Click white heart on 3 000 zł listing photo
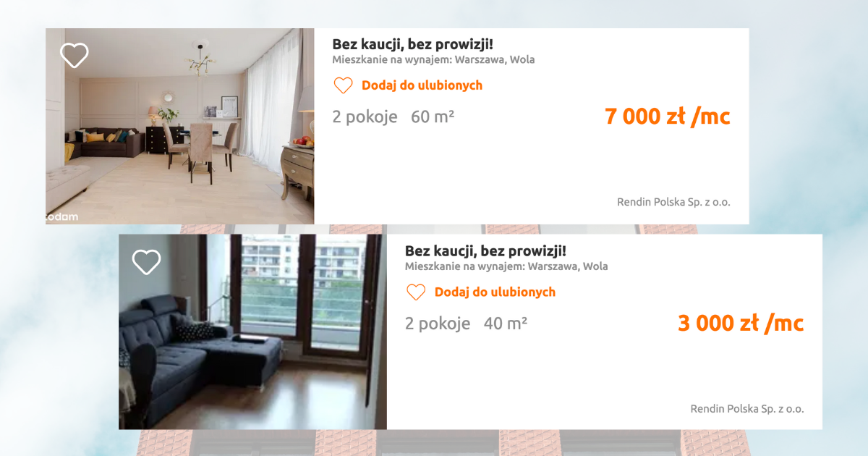This screenshot has height=456, width=868. coord(147,262)
